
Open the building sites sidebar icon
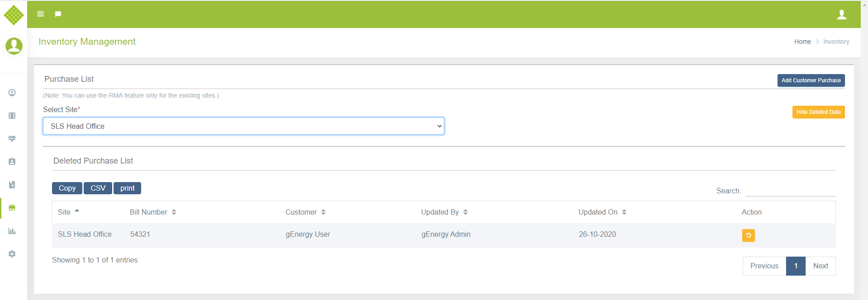(x=12, y=116)
